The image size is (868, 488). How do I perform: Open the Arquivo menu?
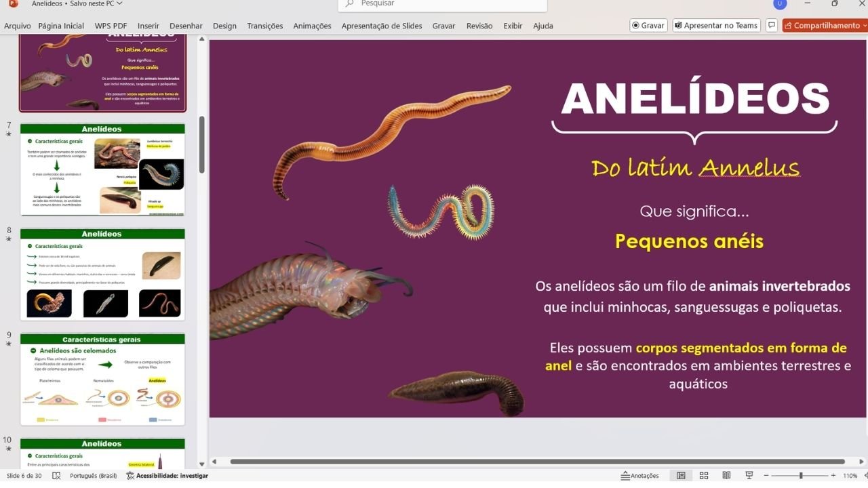click(17, 26)
